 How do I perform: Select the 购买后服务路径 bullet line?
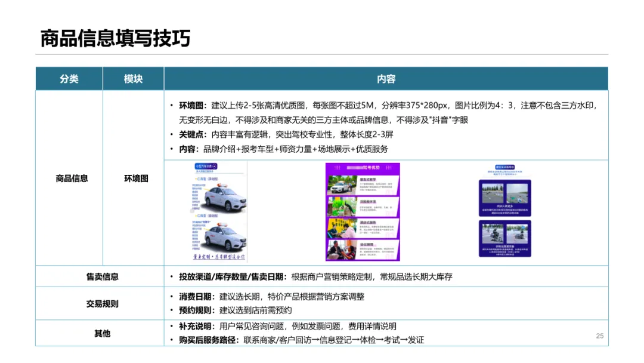click(x=297, y=340)
